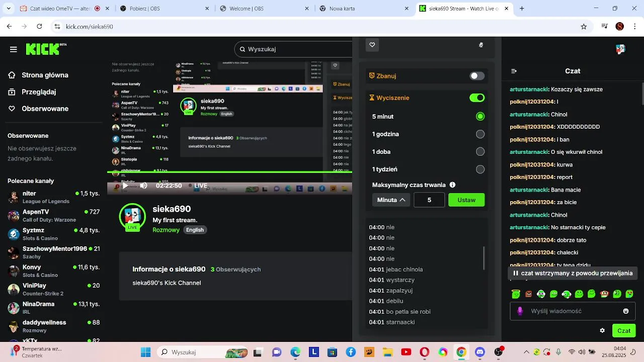Open Konvy recommended channel
The width and height of the screenshot is (644, 362).
click(53, 271)
